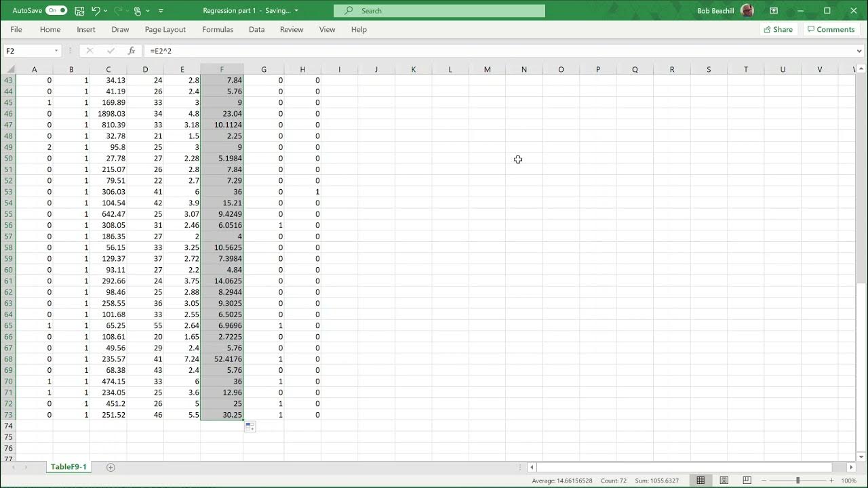Click the 100% zoom level
The width and height of the screenshot is (868, 488).
[849, 481]
